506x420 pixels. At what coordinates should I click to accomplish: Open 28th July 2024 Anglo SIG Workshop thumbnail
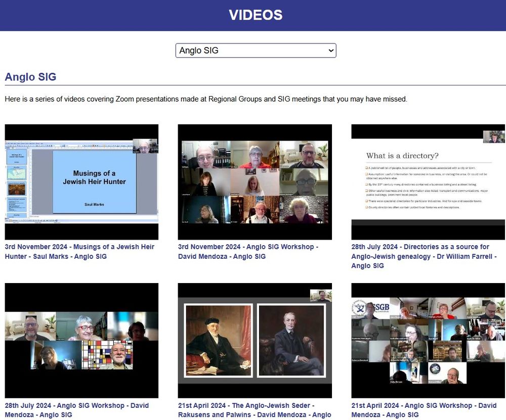coord(81,340)
